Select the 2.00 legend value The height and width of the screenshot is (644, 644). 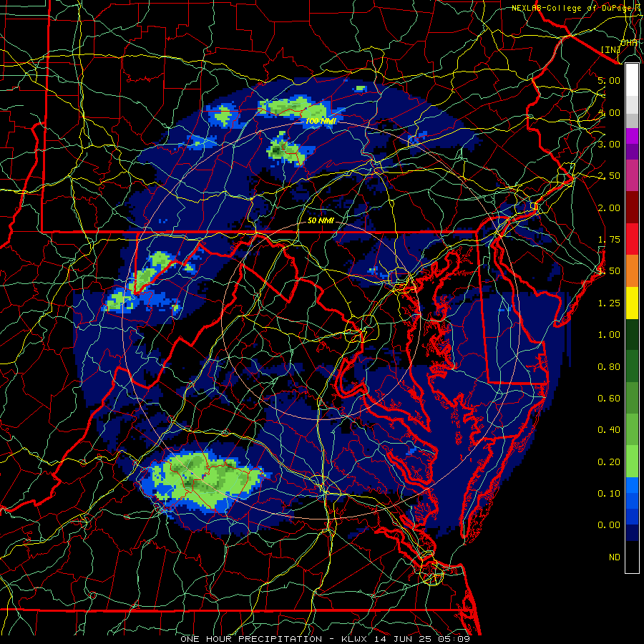coord(609,208)
